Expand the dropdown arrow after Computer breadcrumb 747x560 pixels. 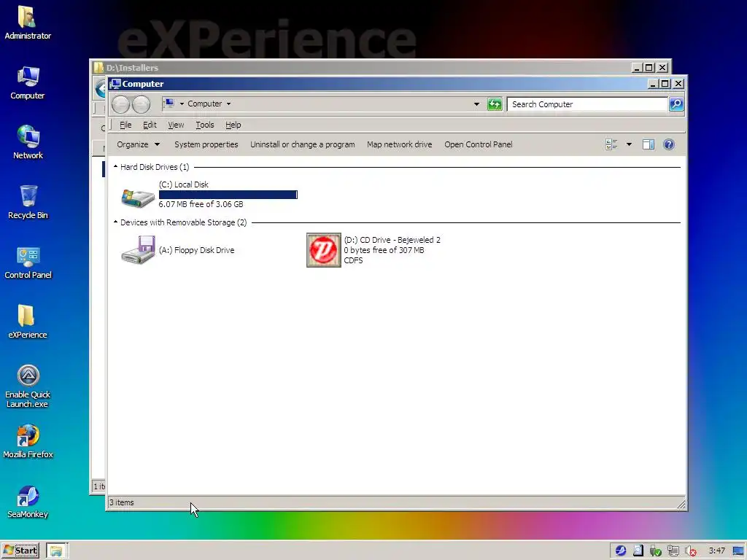point(228,104)
